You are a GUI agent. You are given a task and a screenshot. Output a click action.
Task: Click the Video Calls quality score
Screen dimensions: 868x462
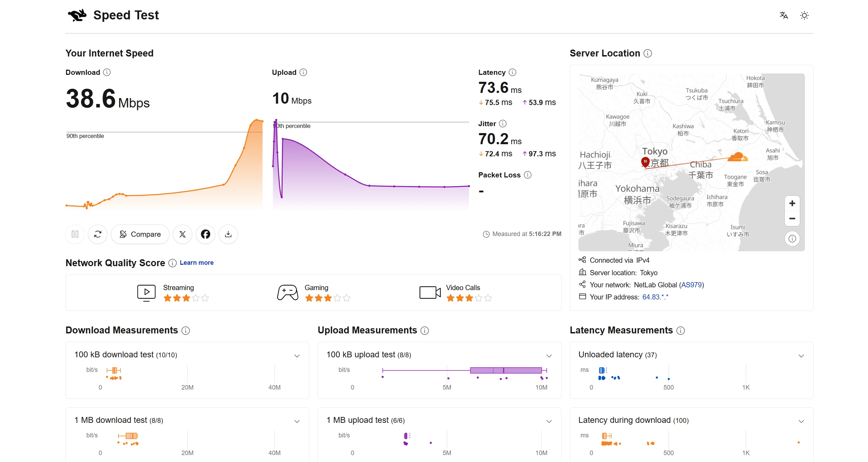pyautogui.click(x=455, y=293)
